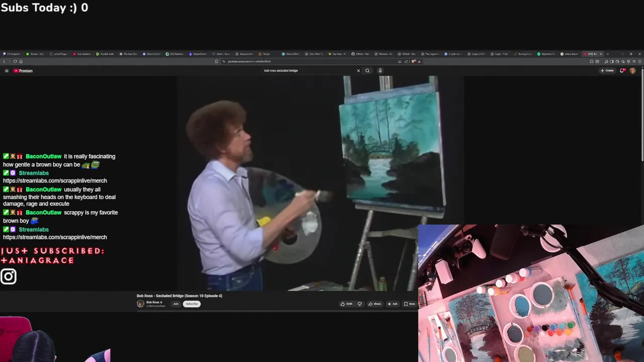The image size is (644, 362).
Task: Click the Brave rewards triangle icon
Action: [419, 61]
